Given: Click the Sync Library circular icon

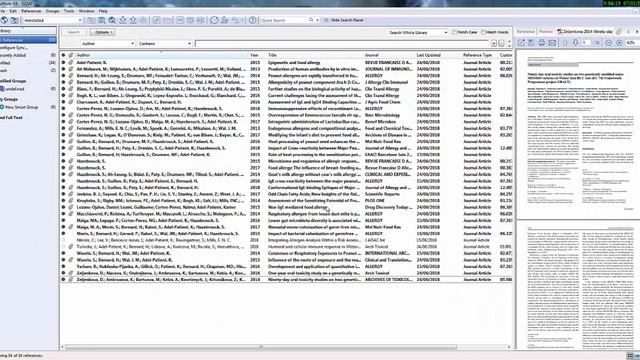Looking at the screenshot, I should [214, 20].
